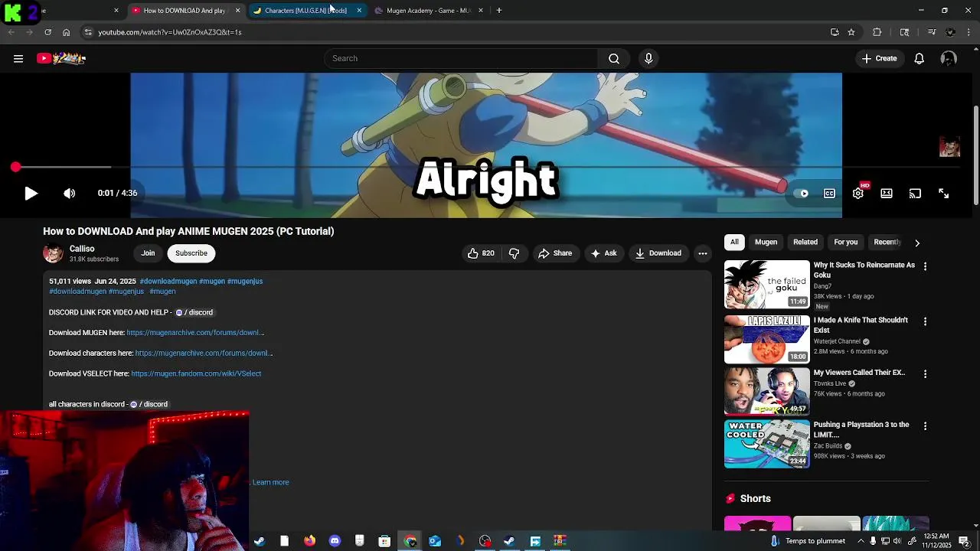This screenshot has width=980, height=551.
Task: Subscribe to Calliso channel
Action: [191, 253]
